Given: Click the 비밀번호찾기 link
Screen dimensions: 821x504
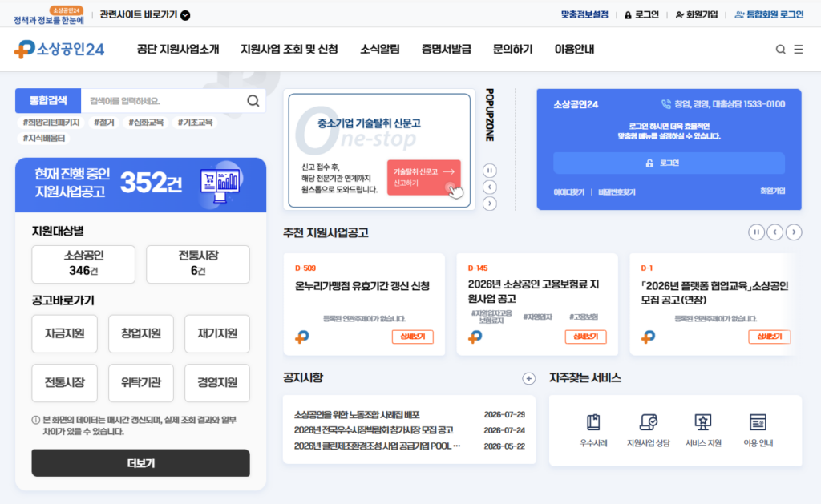Looking at the screenshot, I should [x=617, y=192].
